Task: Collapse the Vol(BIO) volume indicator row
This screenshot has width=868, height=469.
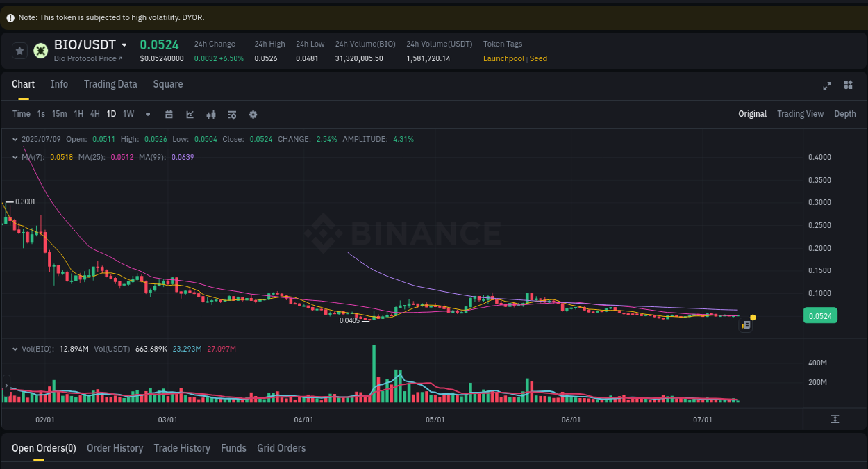Action: [x=16, y=348]
